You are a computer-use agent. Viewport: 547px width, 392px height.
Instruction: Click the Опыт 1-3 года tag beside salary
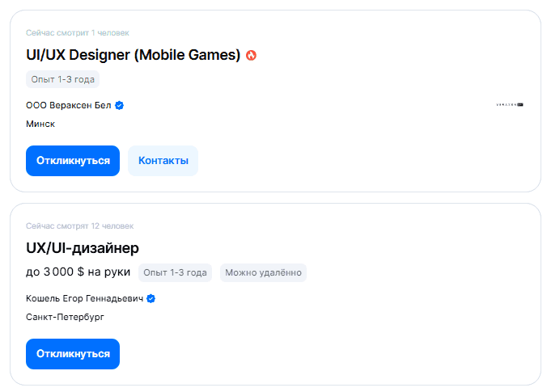pos(175,272)
